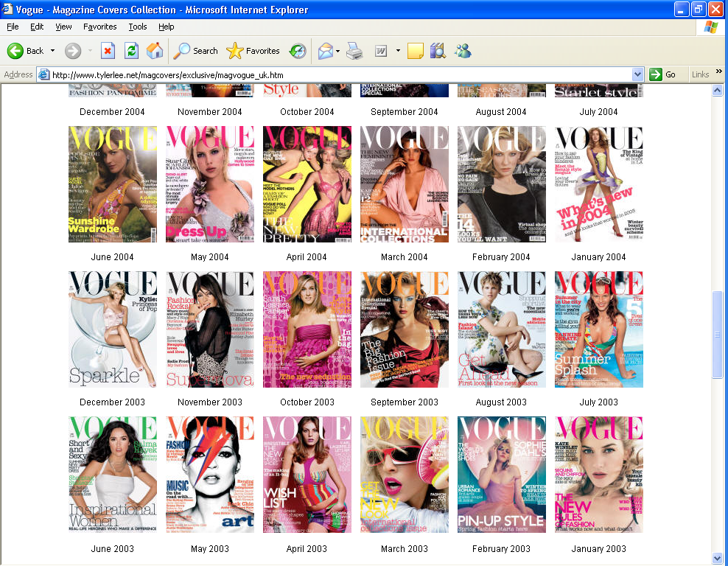Stop page loading with red X icon

point(108,51)
